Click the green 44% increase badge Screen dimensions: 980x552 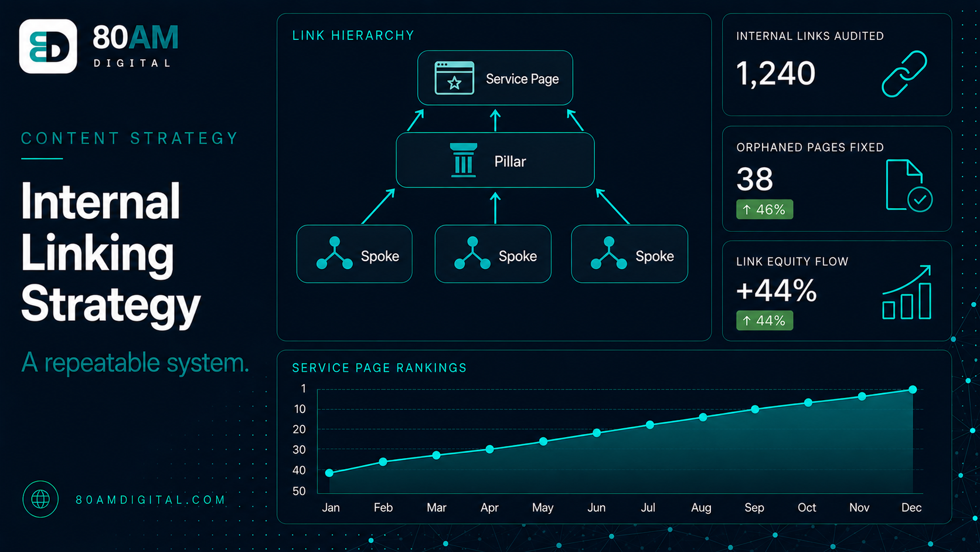[x=764, y=320]
